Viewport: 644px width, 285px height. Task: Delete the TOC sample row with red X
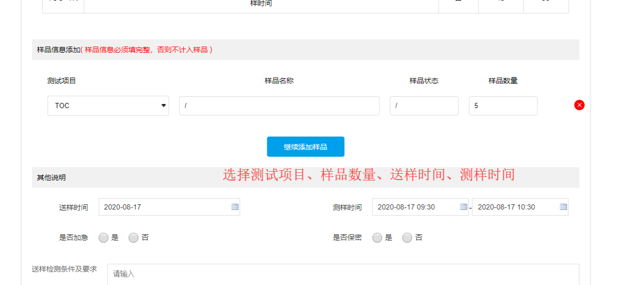(x=579, y=105)
